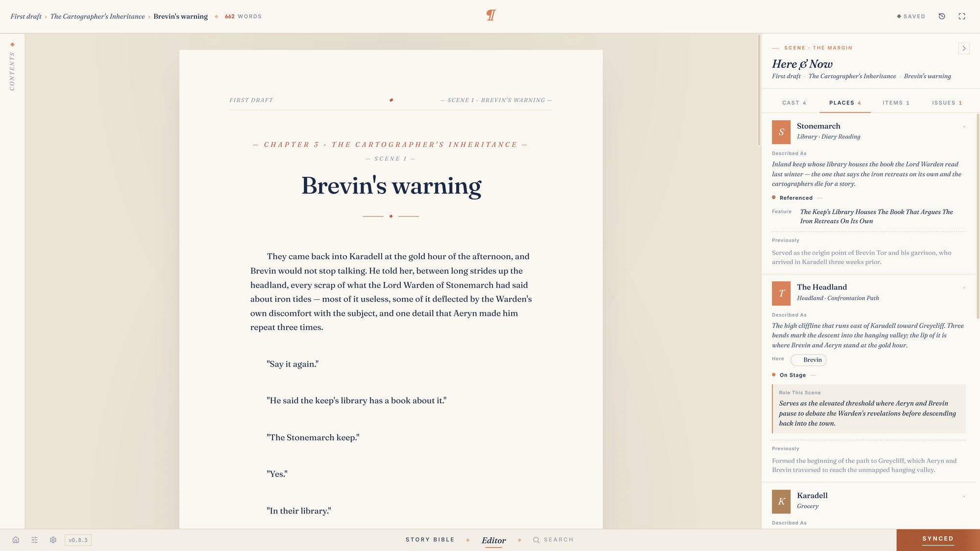
Task: Click the Karadell K avatar tile
Action: 781,502
